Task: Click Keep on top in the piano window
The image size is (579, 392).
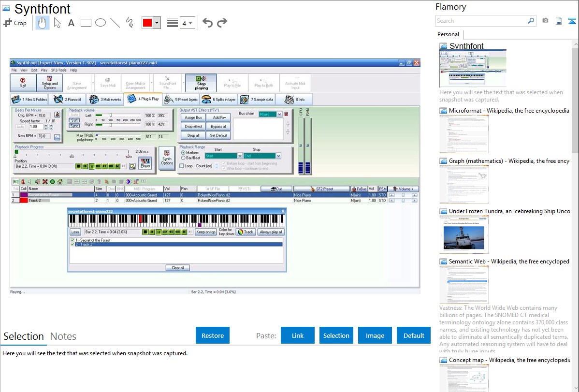Action: [x=206, y=232]
